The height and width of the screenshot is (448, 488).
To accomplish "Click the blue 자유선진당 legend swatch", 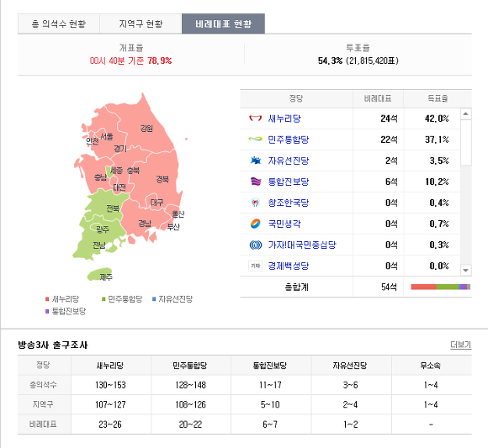I will pyautogui.click(x=154, y=299).
